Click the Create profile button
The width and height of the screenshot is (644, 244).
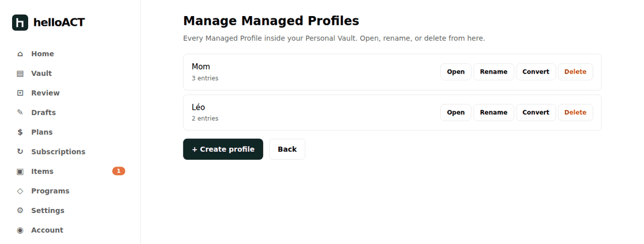[x=223, y=149]
